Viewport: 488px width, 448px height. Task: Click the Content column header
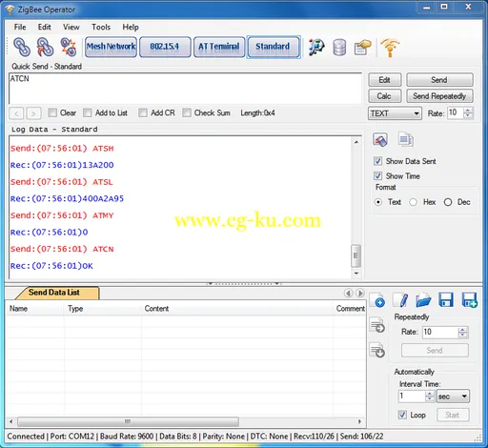coord(237,309)
